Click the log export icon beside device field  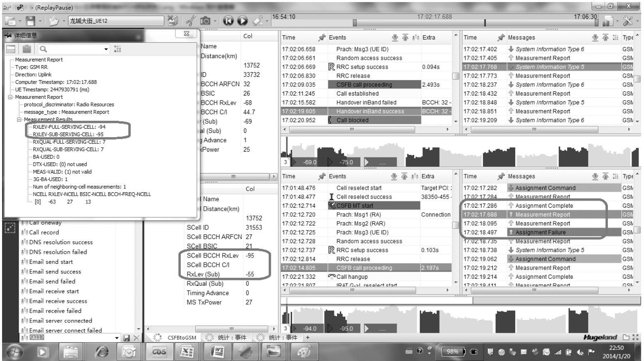click(x=172, y=20)
